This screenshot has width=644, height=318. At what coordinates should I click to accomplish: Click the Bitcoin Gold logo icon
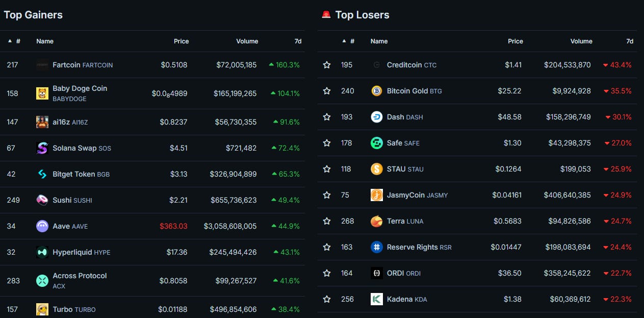point(377,91)
